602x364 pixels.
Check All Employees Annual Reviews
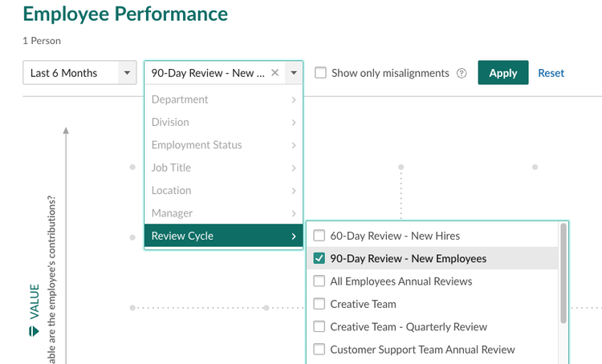point(319,281)
